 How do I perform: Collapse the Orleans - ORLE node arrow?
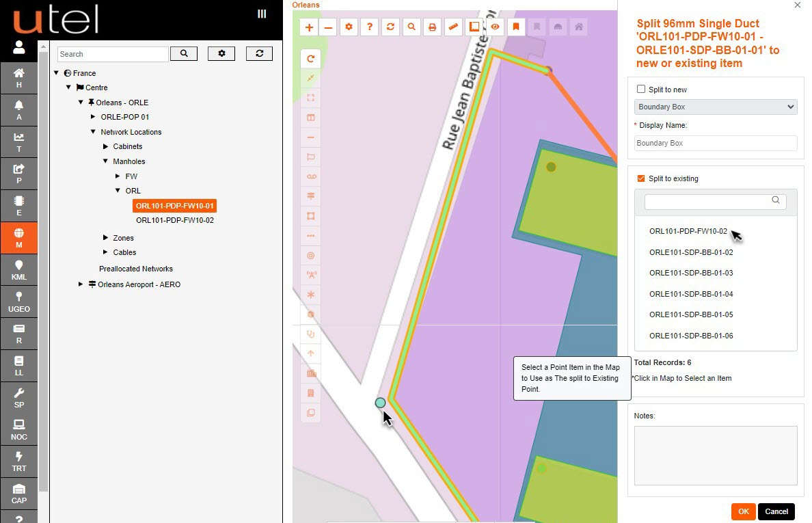coord(81,102)
